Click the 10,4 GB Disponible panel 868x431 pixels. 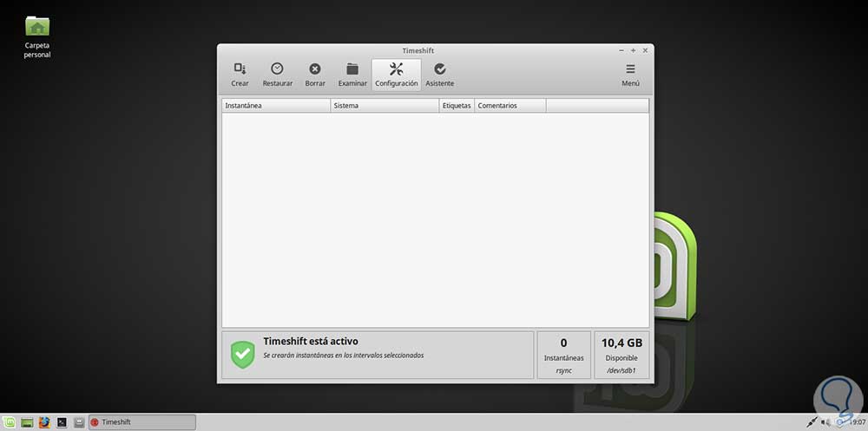(621, 356)
